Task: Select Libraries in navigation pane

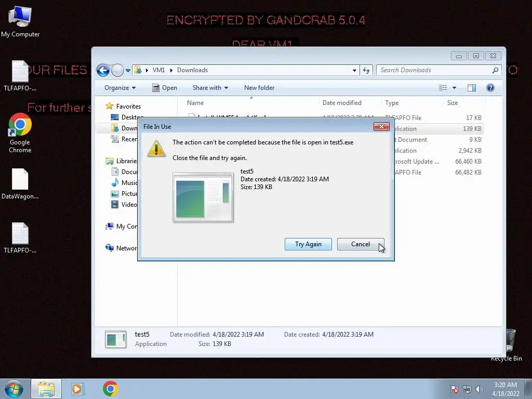Action: [121, 161]
